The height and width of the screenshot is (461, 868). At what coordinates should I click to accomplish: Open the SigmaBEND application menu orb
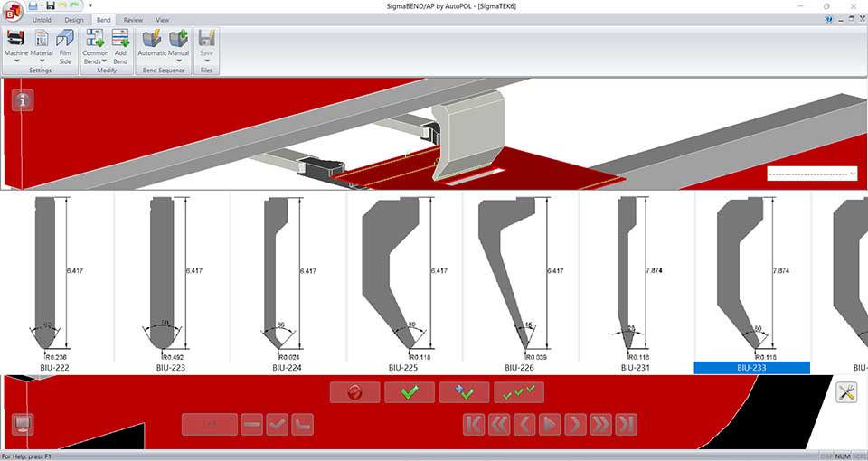pos(12,11)
